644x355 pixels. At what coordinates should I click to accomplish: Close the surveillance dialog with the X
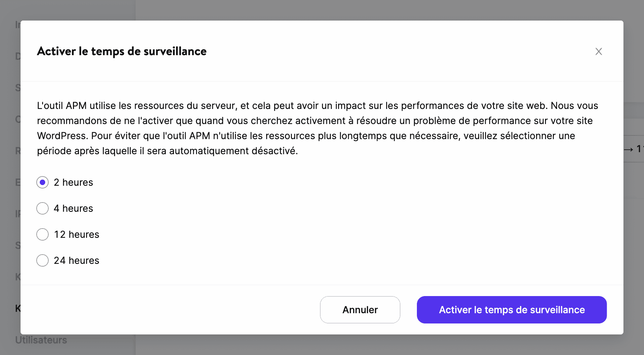click(x=599, y=51)
